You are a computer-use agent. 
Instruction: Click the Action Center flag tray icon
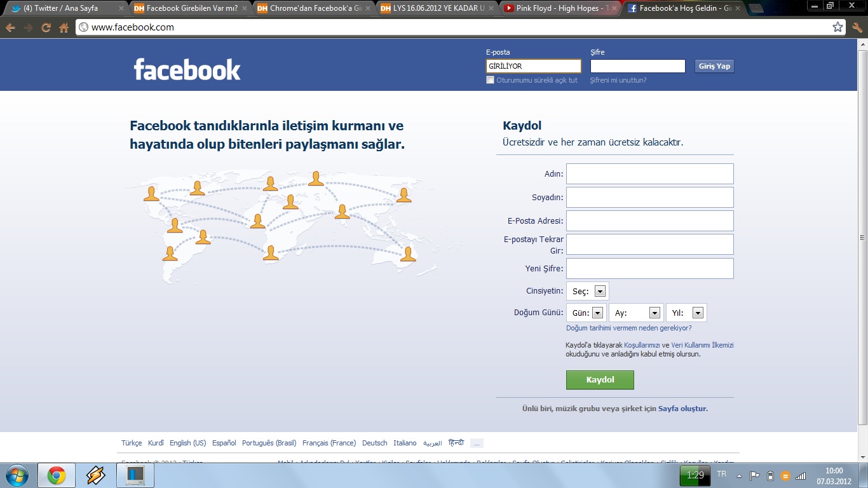(755, 475)
